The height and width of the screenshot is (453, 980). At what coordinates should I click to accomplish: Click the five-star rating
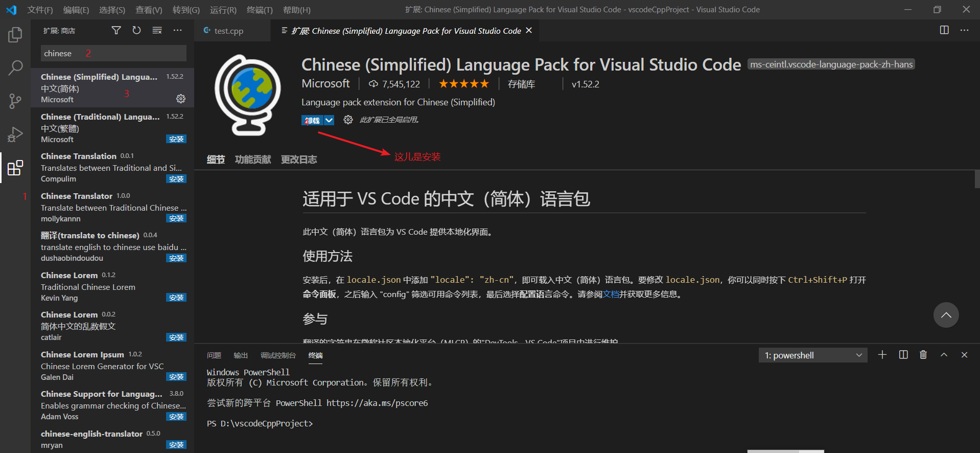tap(464, 84)
